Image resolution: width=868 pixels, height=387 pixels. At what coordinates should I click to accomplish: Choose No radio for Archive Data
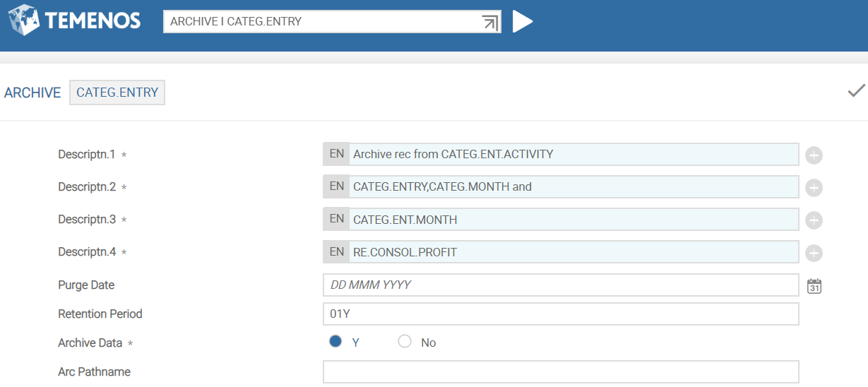coord(405,342)
